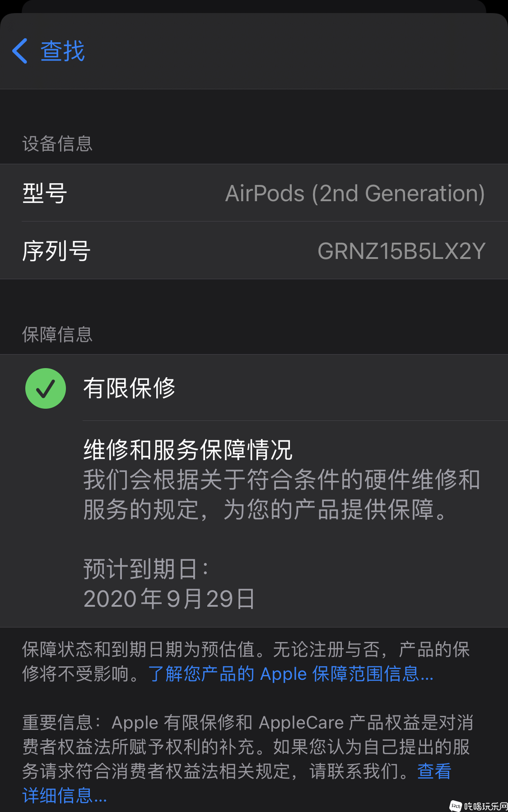Tap the sheet grabber area at top

[254, 6]
